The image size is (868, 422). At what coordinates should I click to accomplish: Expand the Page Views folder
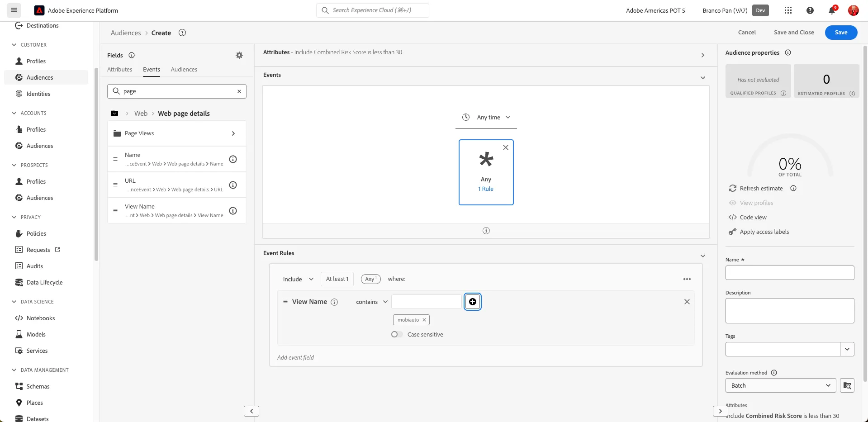tap(177, 133)
